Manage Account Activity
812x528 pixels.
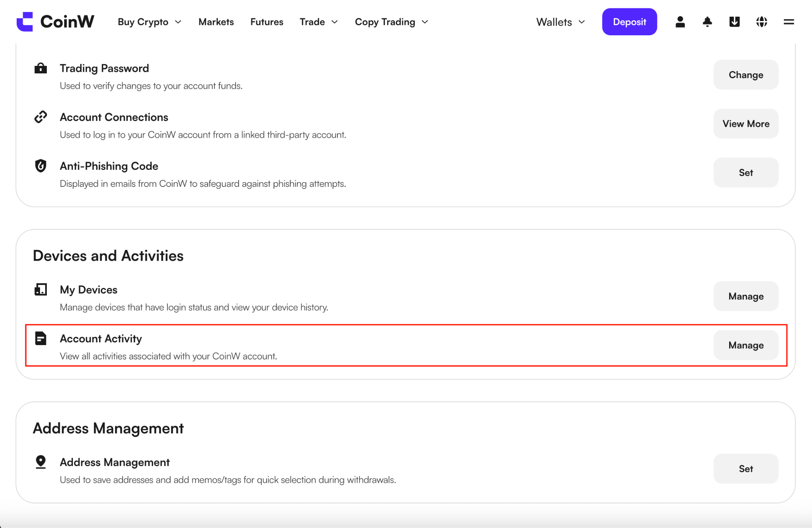[746, 345]
